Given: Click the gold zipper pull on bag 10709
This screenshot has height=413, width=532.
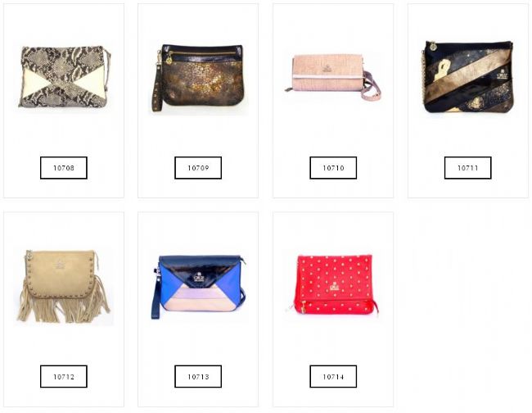Looking at the screenshot, I should pos(169,60).
